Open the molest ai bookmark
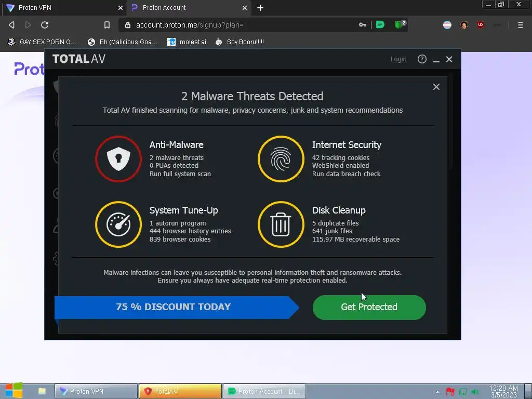 187,42
